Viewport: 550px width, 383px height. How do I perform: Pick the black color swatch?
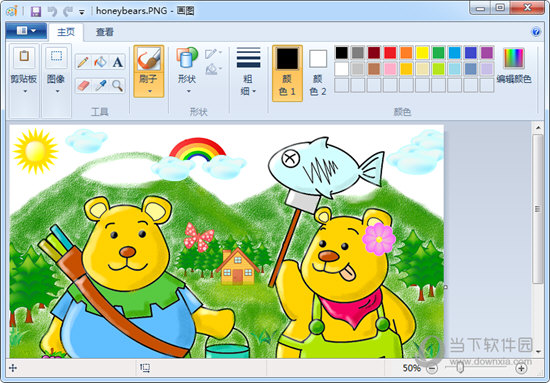pos(341,53)
